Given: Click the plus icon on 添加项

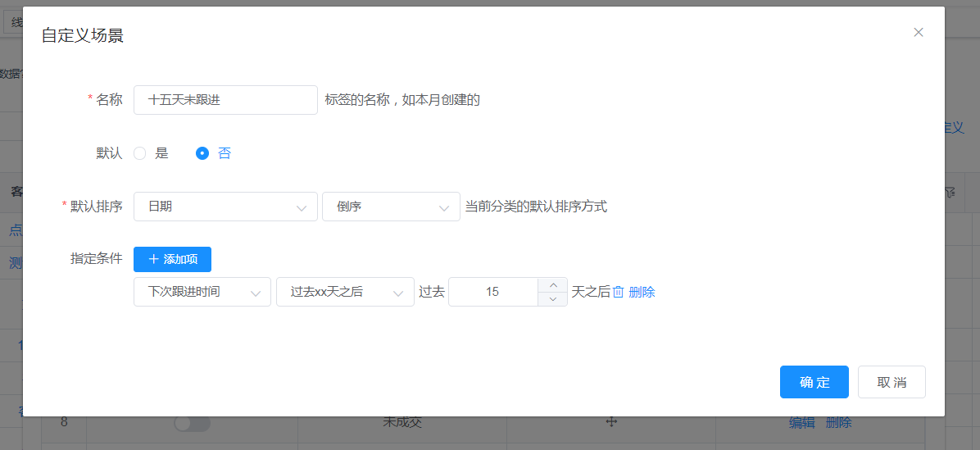Looking at the screenshot, I should tap(153, 259).
